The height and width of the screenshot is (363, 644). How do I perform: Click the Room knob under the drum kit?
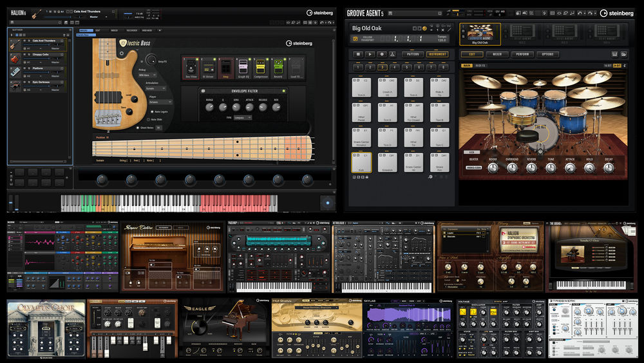[493, 168]
